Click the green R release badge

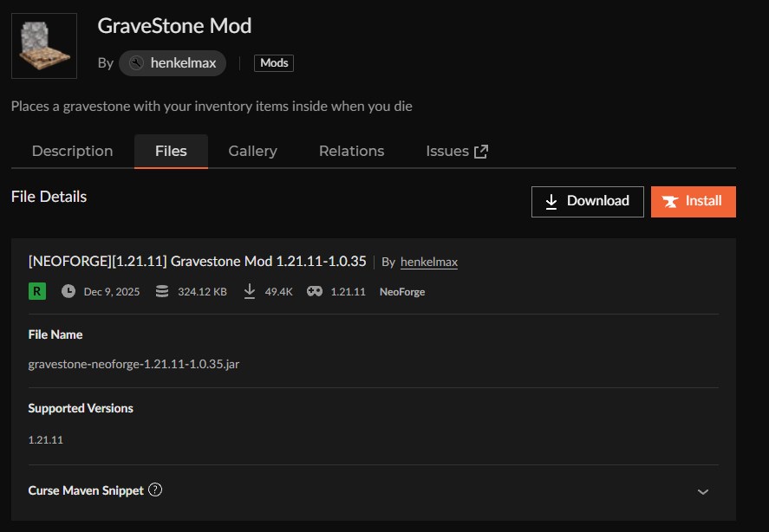pyautogui.click(x=37, y=292)
